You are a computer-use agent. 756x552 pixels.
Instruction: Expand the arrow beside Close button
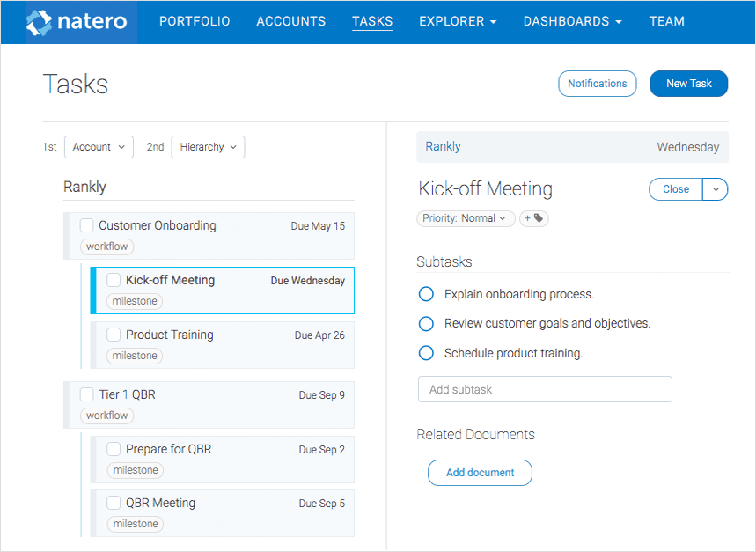point(716,189)
